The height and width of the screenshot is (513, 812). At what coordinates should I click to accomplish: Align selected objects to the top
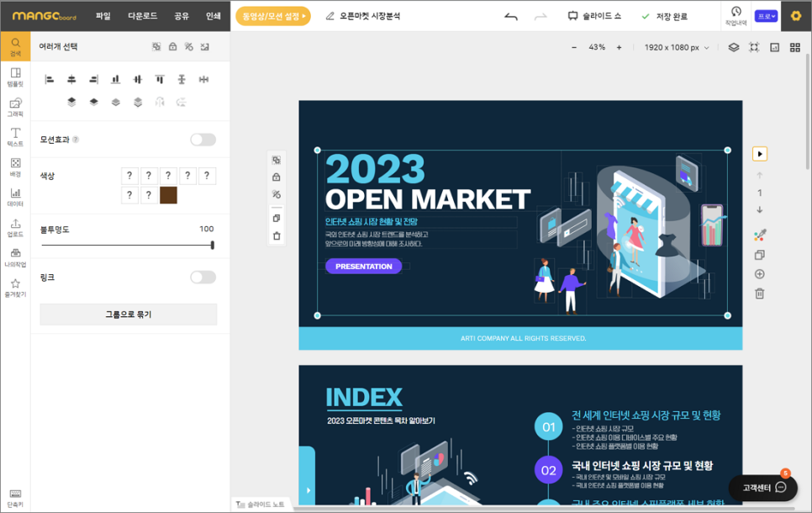click(x=160, y=79)
